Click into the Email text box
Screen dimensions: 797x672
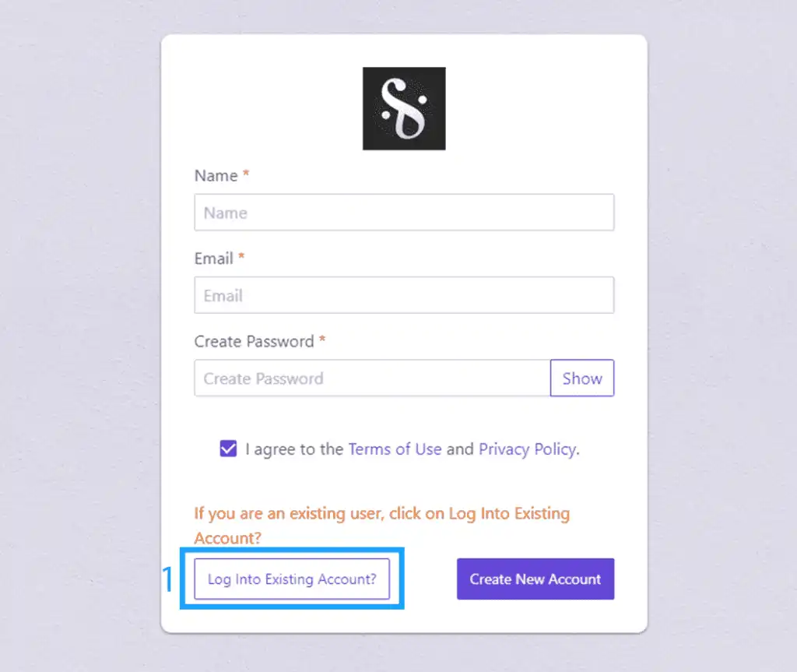point(404,296)
